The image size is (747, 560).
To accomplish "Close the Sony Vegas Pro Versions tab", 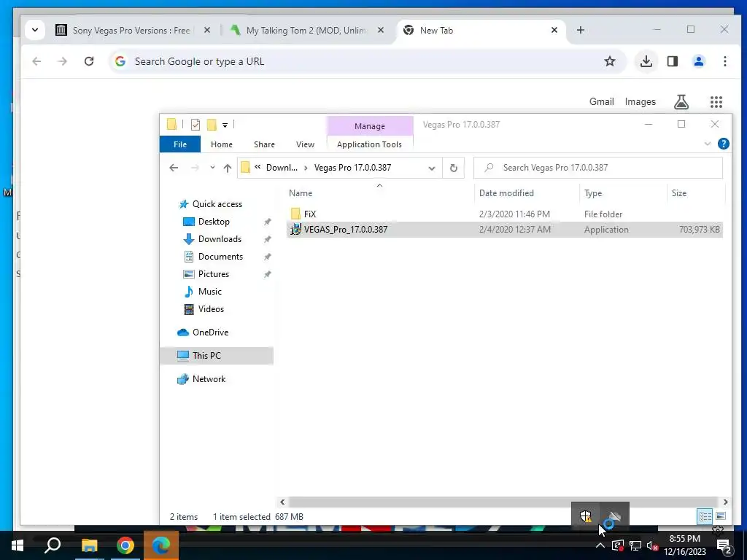I will (207, 30).
